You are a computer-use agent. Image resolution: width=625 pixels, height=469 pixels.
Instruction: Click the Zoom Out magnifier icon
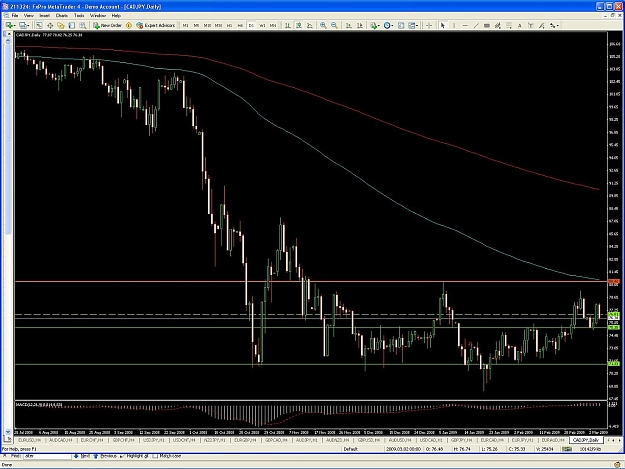pyautogui.click(x=334, y=26)
